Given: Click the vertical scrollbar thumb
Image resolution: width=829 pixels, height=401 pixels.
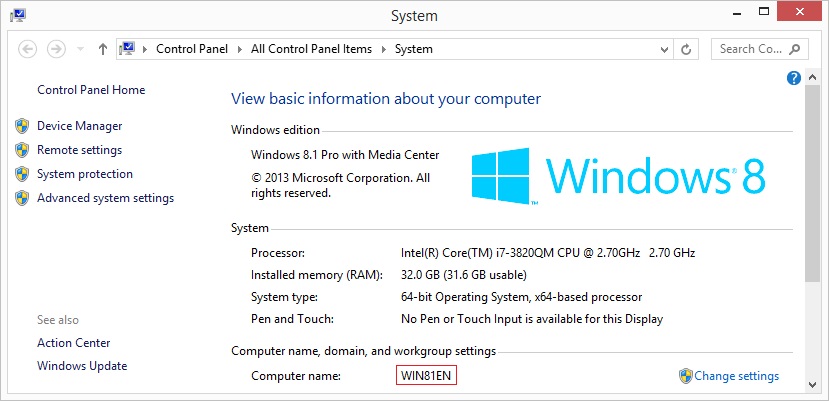Looking at the screenshot, I should (812, 183).
